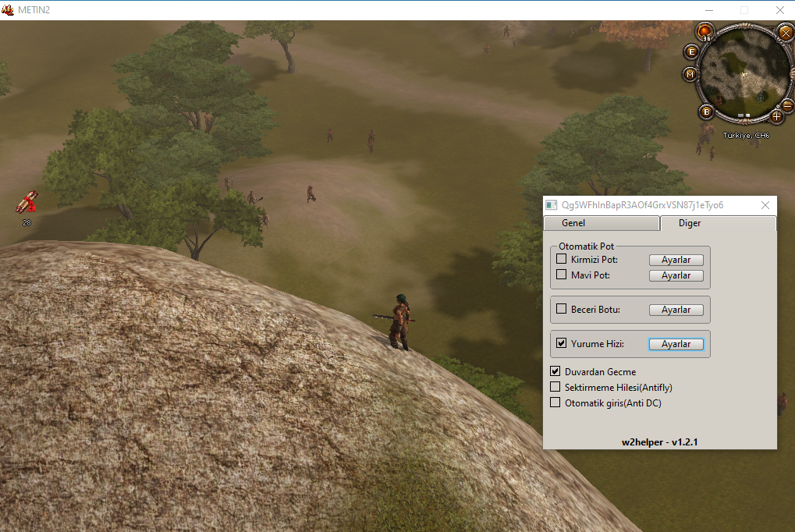Click the w2helper - v1.2.1 version text
This screenshot has width=795, height=532.
(659, 442)
